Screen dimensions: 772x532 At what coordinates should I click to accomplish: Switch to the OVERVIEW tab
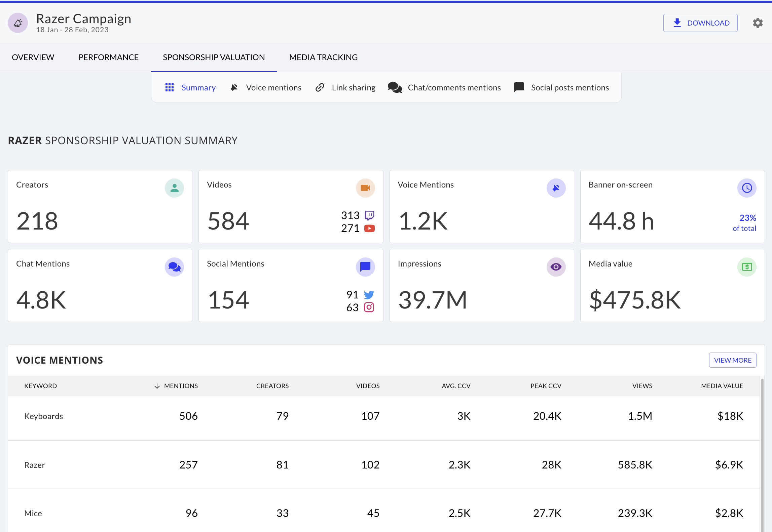[x=33, y=57]
